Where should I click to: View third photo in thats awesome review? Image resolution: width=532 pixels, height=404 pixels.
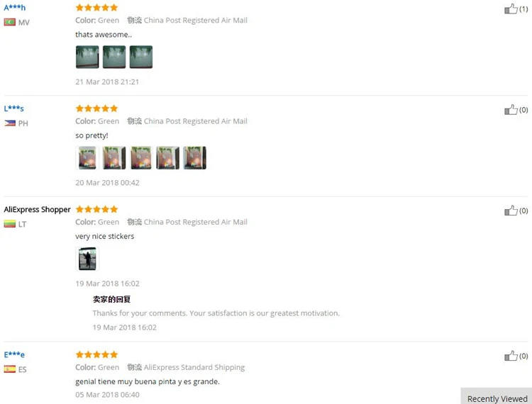pos(141,57)
